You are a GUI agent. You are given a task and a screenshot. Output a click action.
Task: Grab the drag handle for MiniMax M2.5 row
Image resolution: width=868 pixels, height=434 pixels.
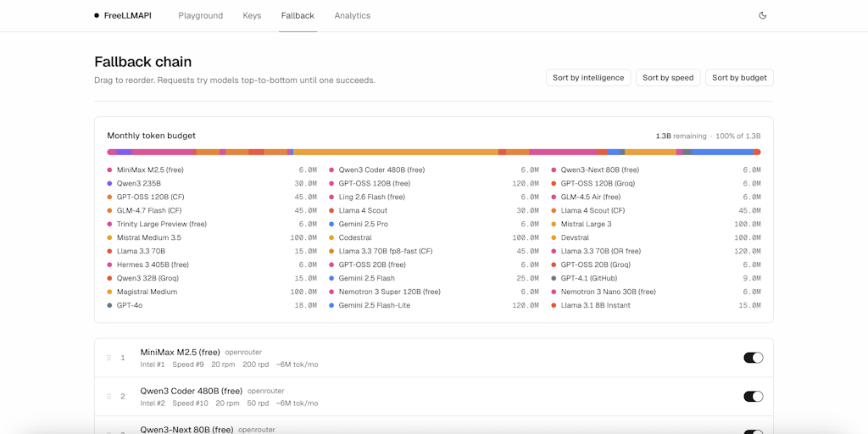[x=108, y=358]
